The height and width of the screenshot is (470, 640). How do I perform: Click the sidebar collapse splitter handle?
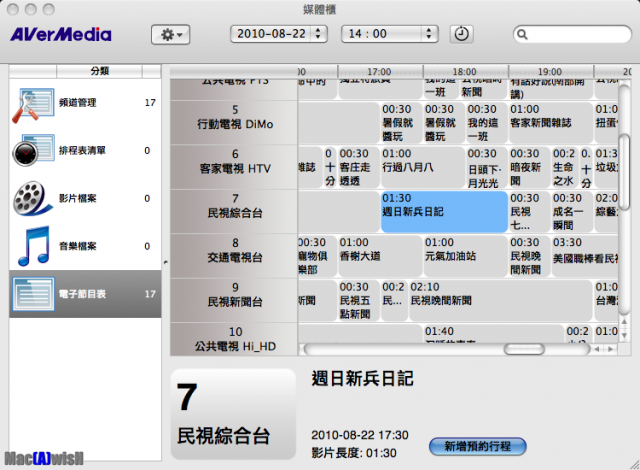pyautogui.click(x=166, y=262)
